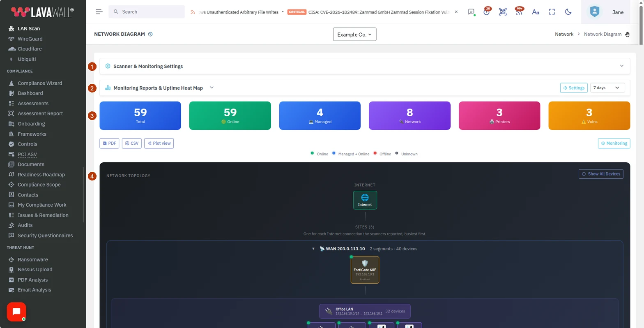Click the Search input field

(147, 12)
